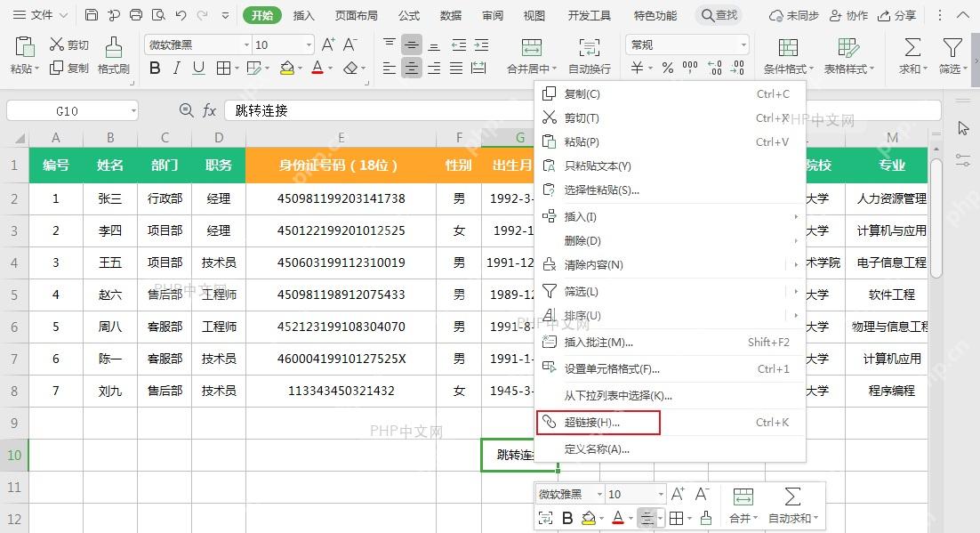Open Conditional Formatting (条件格式) menu
Viewport: 980px width, 533px height.
point(788,55)
